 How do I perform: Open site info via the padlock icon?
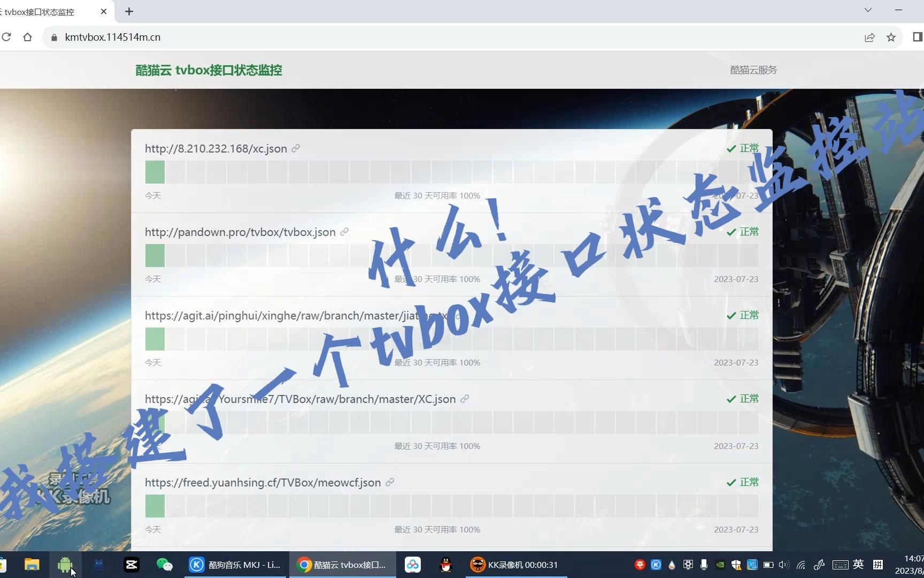53,37
